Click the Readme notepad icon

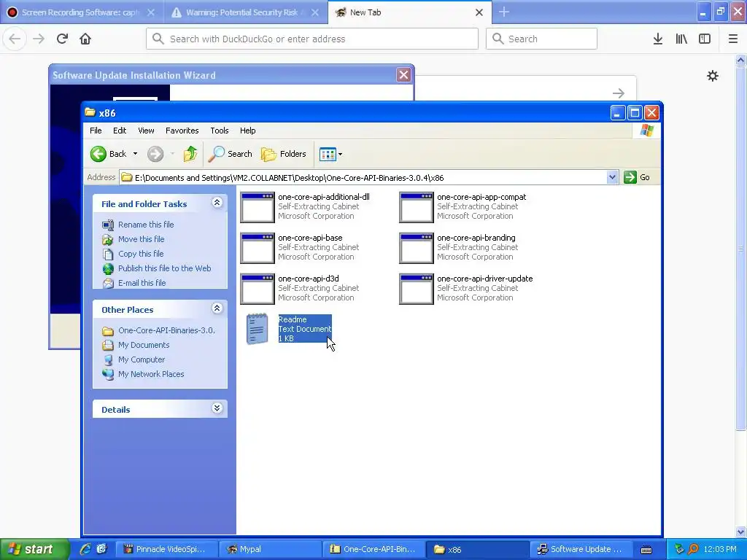click(258, 329)
